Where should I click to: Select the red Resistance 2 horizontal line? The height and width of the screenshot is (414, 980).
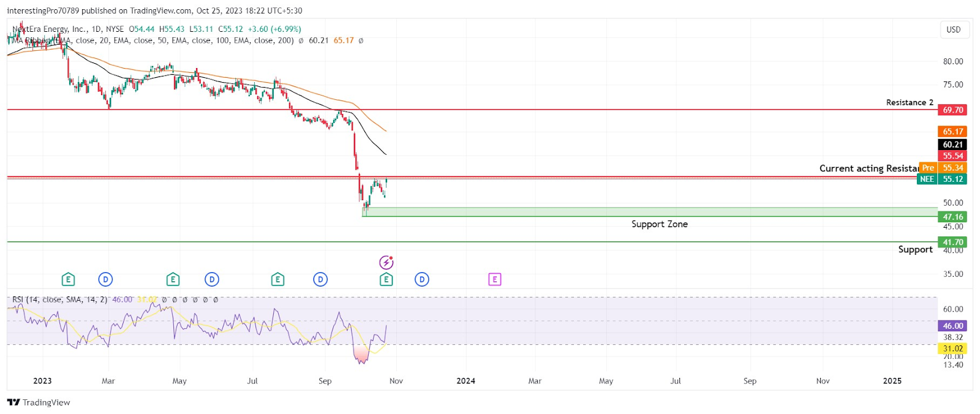pyautogui.click(x=472, y=110)
